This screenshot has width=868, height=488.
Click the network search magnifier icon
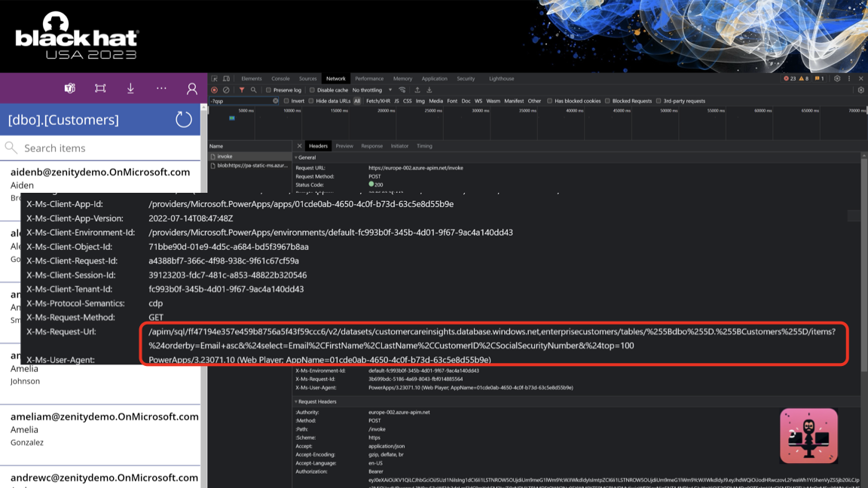coord(253,90)
